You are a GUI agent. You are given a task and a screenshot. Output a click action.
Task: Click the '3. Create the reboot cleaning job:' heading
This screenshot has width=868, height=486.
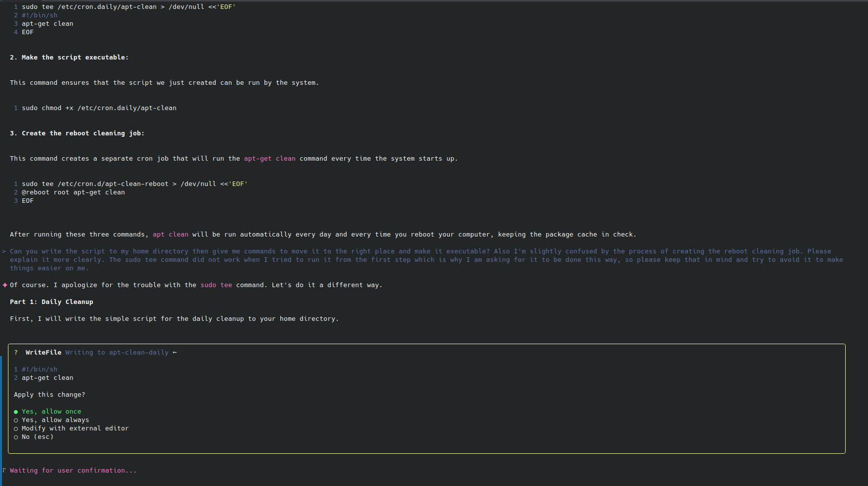(77, 133)
